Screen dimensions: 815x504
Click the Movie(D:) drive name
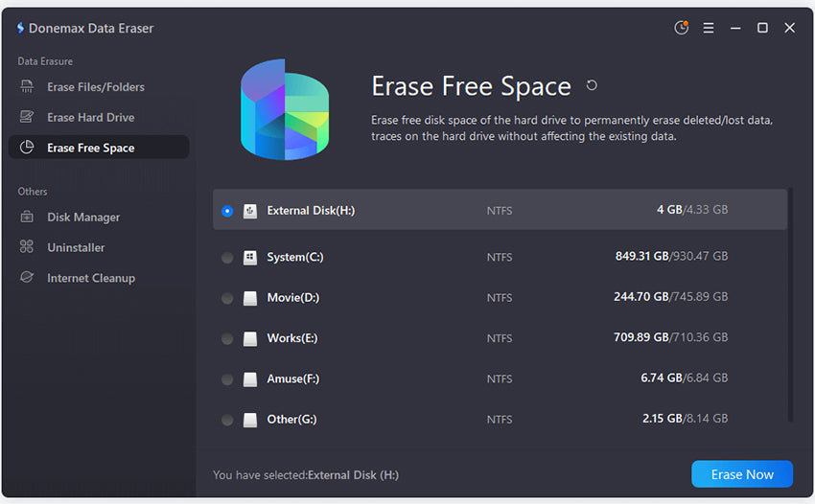coord(293,297)
